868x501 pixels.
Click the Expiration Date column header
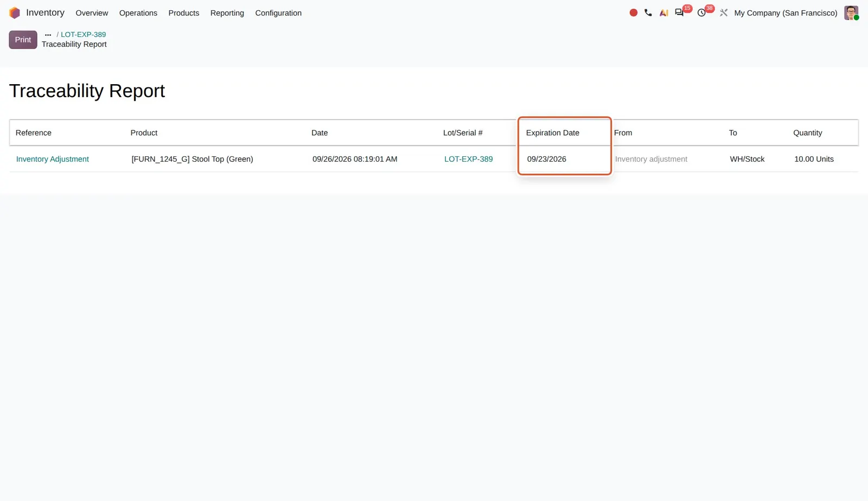tap(553, 132)
